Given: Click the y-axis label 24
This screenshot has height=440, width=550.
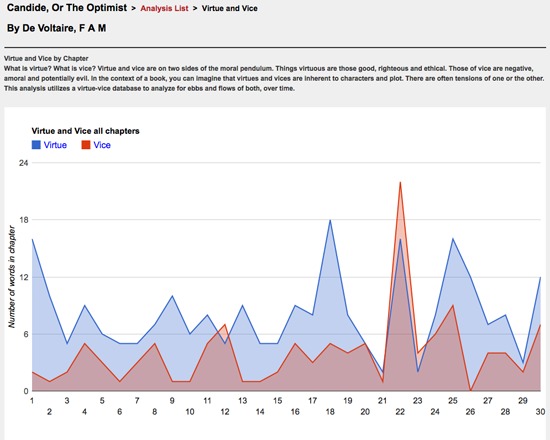Looking at the screenshot, I should click(x=23, y=163).
